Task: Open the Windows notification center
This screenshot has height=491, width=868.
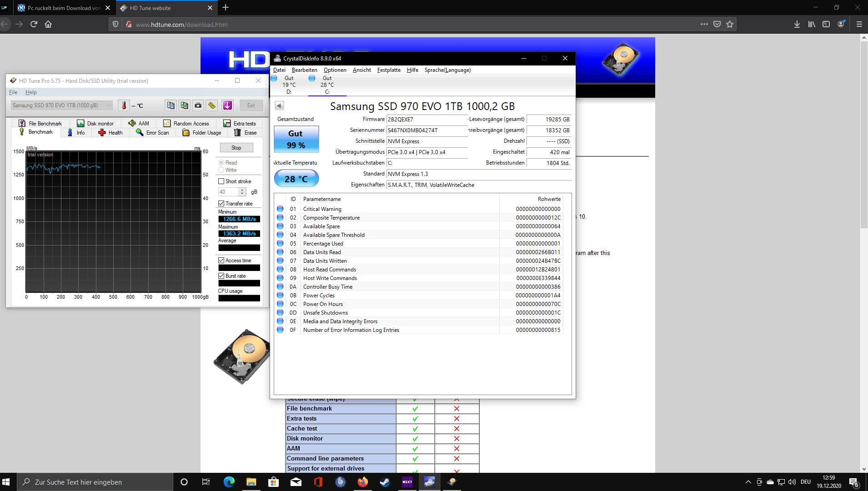Action: [853, 482]
